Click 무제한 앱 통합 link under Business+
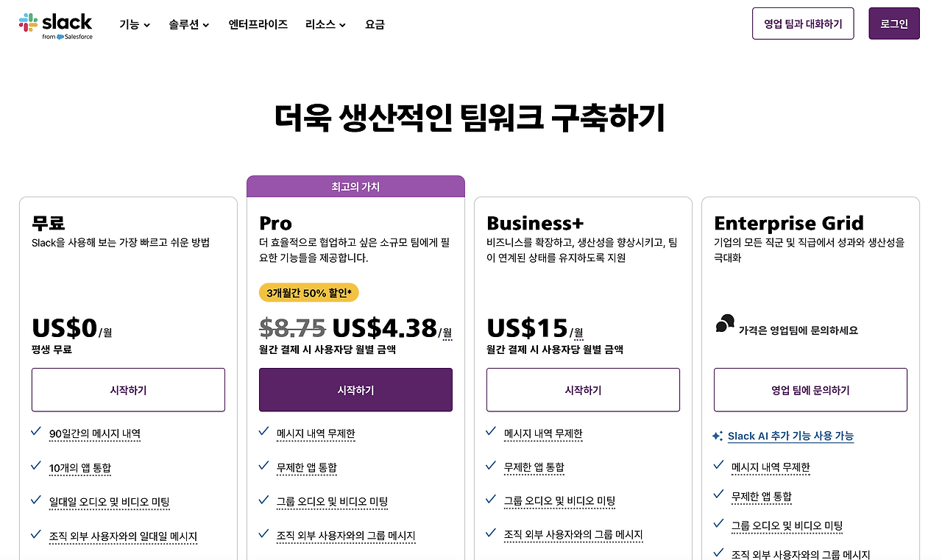This screenshot has width=942, height=560. click(534, 467)
